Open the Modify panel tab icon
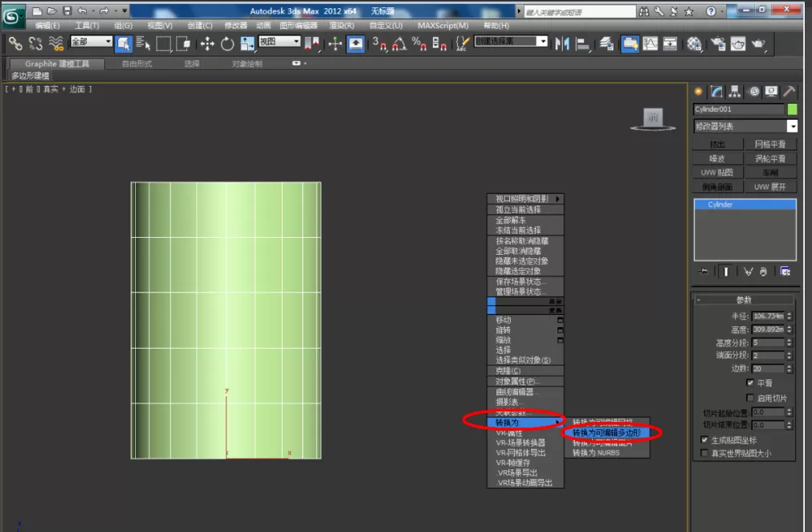812x532 pixels. point(716,92)
